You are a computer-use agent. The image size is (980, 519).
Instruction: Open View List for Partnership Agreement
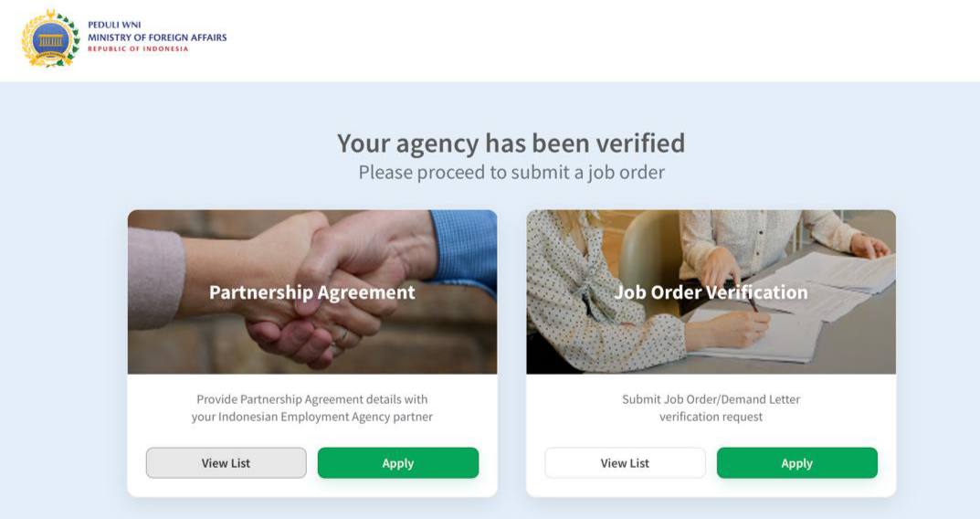click(x=226, y=463)
